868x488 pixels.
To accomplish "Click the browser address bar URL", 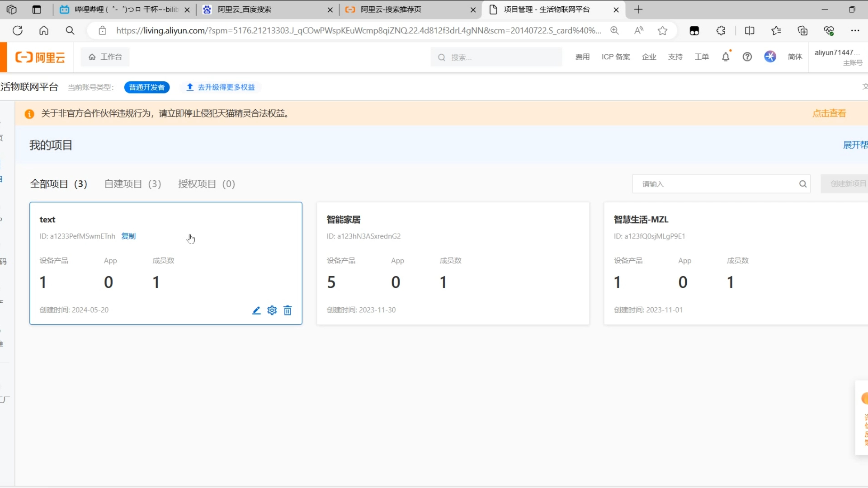I will [x=359, y=31].
